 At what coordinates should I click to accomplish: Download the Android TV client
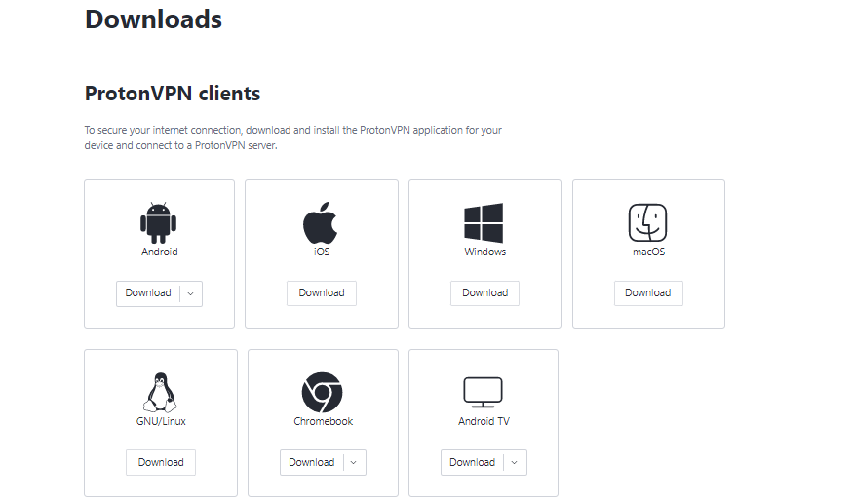pos(472,463)
